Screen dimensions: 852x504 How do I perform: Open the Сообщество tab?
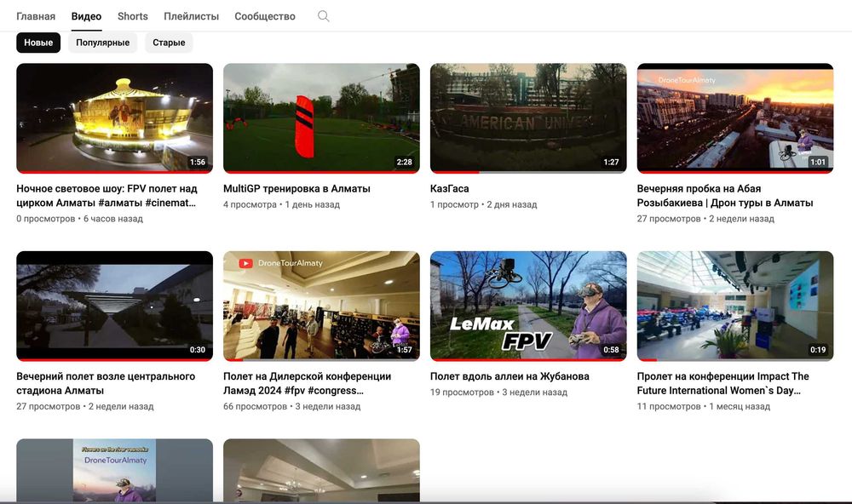(265, 16)
